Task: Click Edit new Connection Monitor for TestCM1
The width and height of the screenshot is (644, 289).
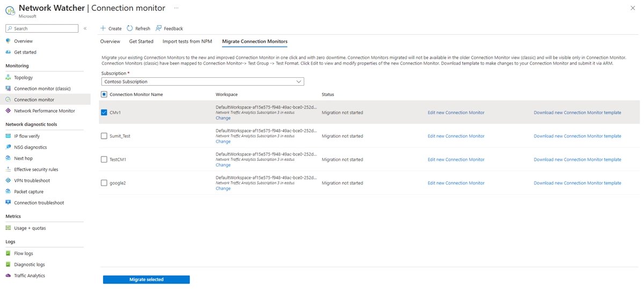Action: 456,160
